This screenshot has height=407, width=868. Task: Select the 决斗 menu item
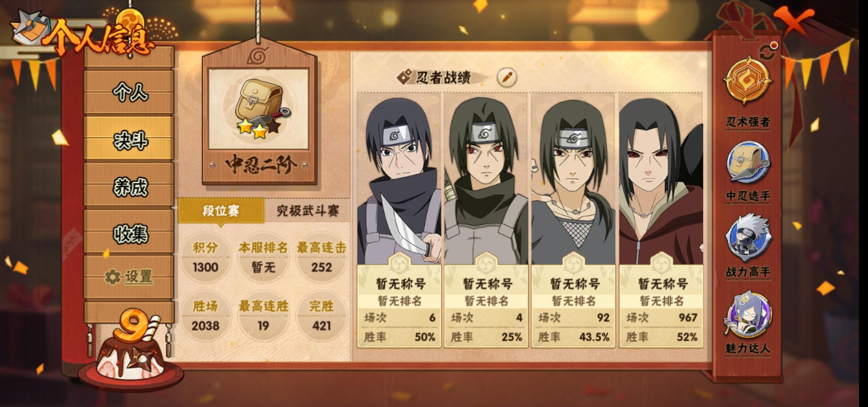click(129, 139)
